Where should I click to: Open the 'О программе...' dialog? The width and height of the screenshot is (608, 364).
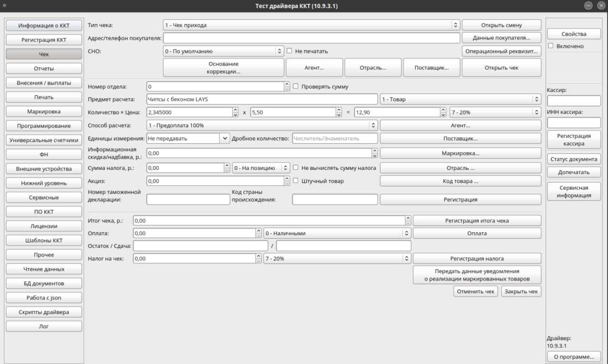[x=574, y=357]
